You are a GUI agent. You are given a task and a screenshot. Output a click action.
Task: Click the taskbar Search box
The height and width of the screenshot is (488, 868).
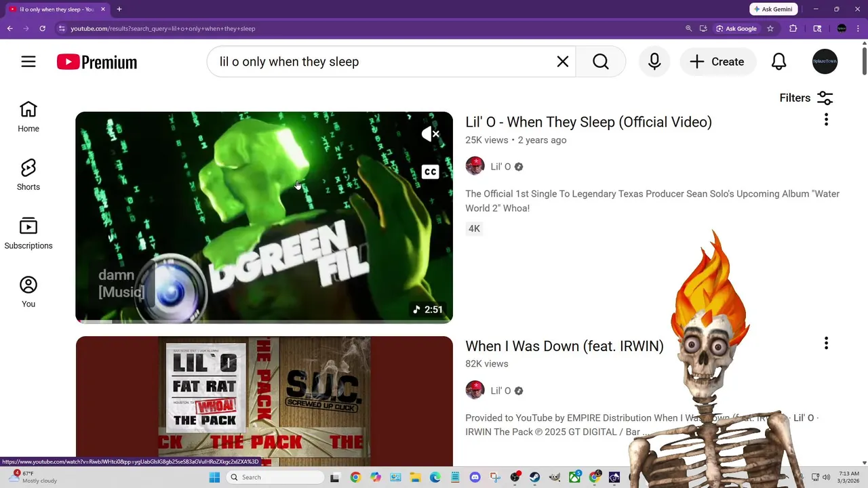point(275,477)
